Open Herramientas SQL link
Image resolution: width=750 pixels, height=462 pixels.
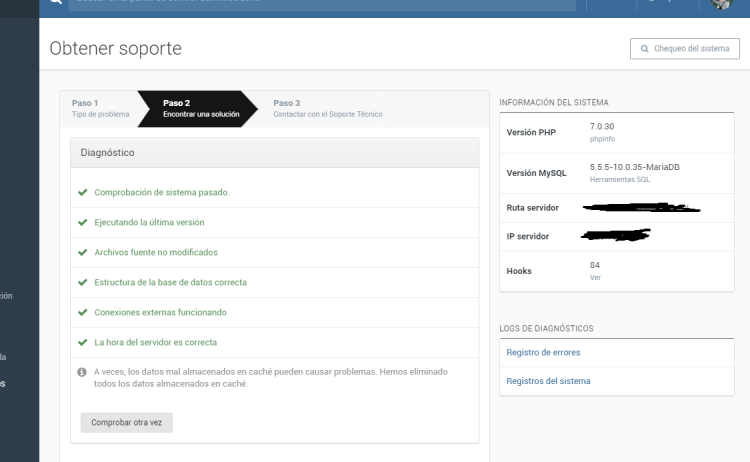pos(619,179)
